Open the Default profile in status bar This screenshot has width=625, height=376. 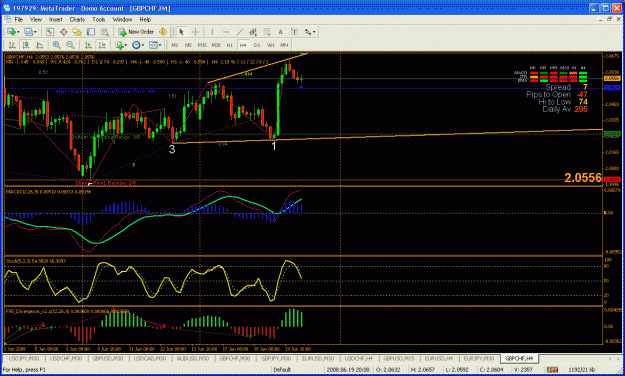(282, 370)
